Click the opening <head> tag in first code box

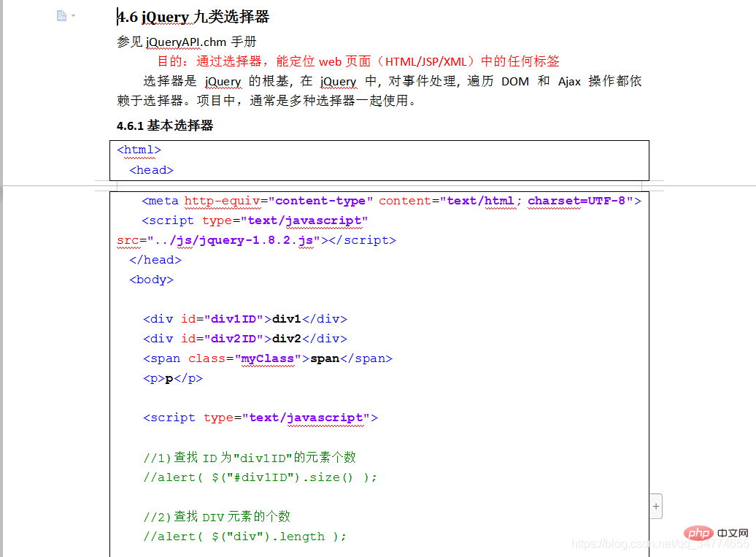pyautogui.click(x=151, y=170)
